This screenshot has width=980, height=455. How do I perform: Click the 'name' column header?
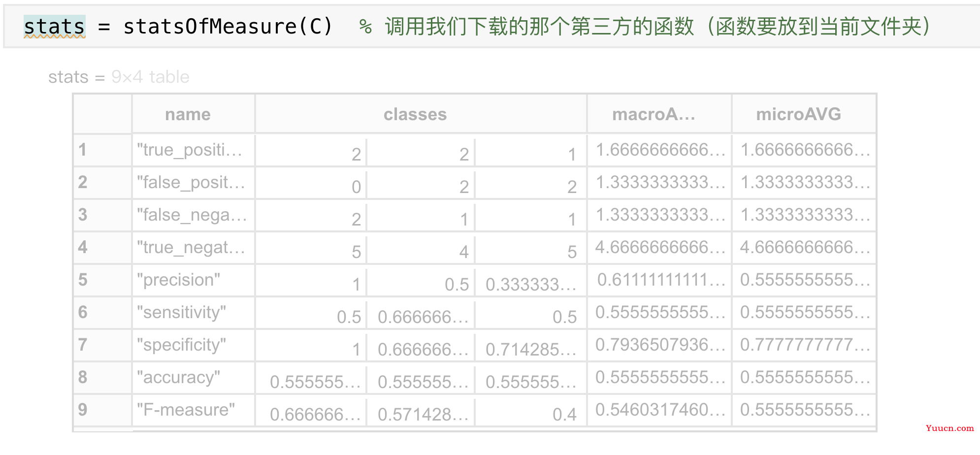coord(193,114)
